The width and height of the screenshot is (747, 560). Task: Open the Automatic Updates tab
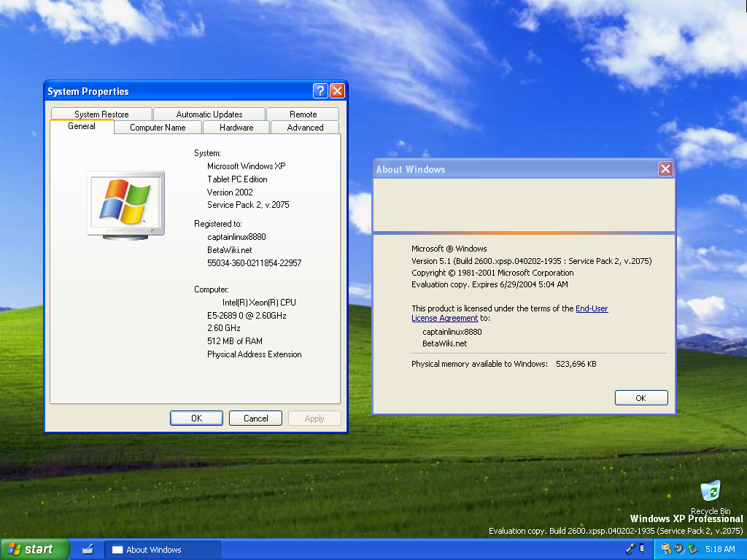(209, 114)
